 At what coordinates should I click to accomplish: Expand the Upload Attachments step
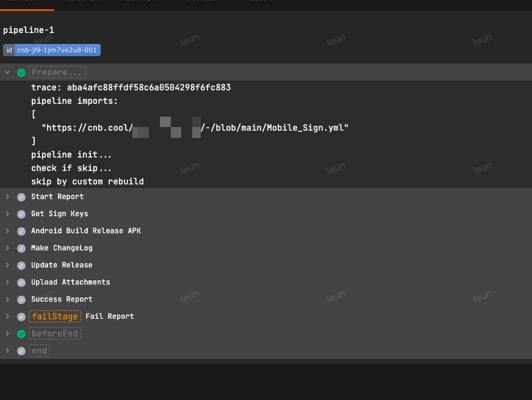coord(7,282)
